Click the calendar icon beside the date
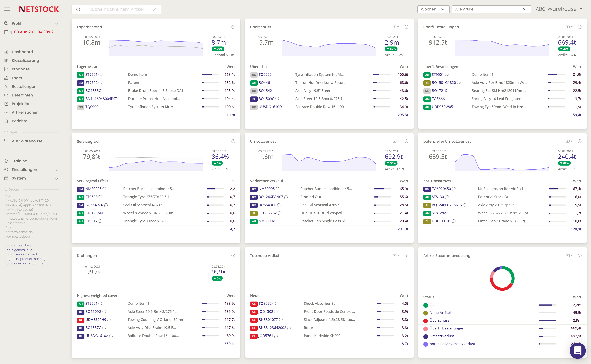 6,32
